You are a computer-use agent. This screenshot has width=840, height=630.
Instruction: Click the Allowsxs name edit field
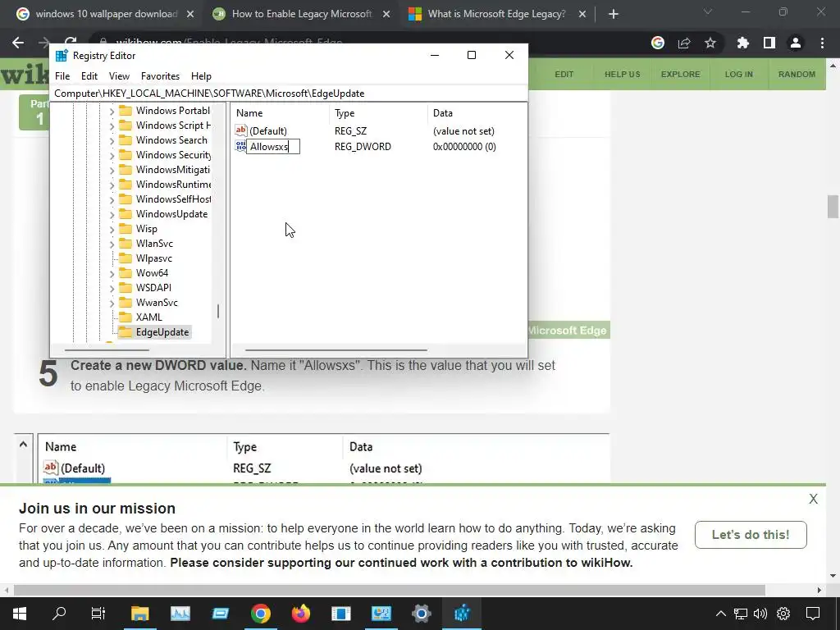pyautogui.click(x=272, y=146)
